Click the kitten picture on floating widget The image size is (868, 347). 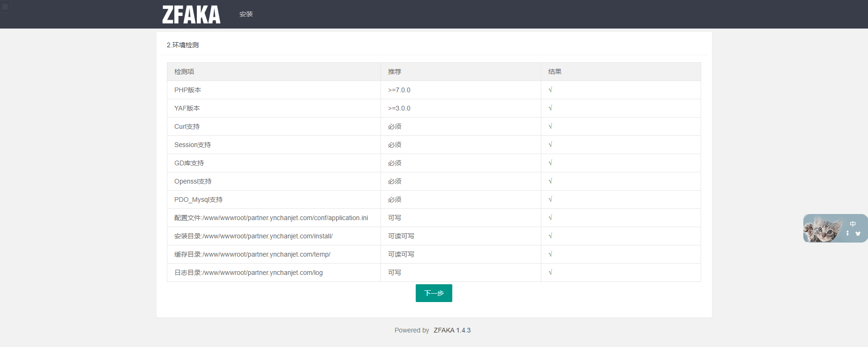click(x=823, y=229)
